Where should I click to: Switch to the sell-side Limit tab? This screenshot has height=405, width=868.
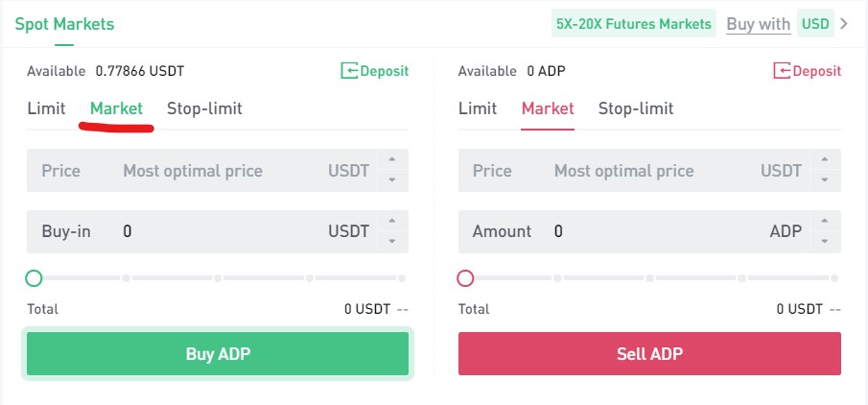point(478,108)
